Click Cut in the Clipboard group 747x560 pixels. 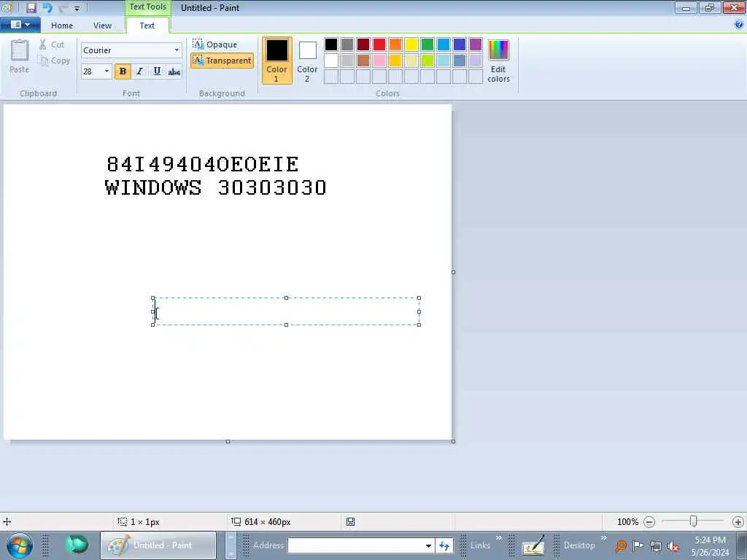pos(52,44)
